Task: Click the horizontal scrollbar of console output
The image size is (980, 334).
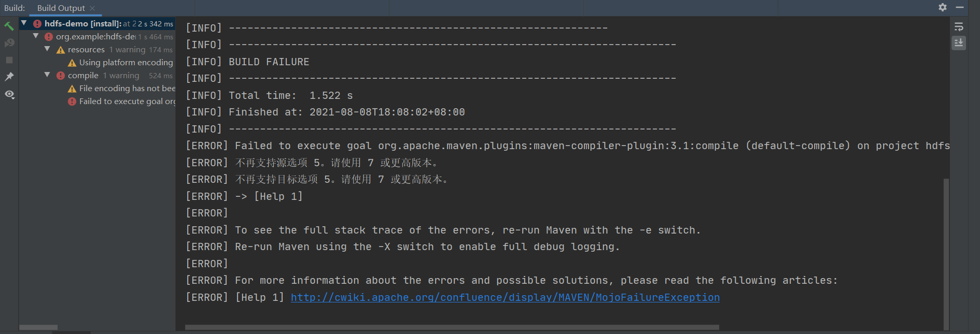Action: (452, 327)
